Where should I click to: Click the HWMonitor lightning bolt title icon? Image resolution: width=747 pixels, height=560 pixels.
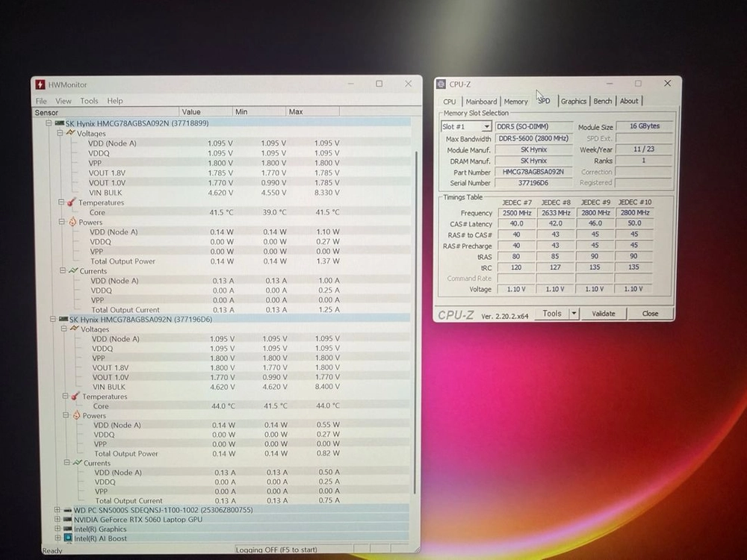coord(40,85)
